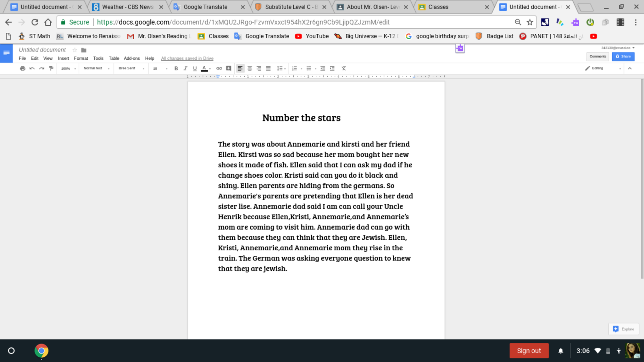Viewport: 644px width, 362px height.
Task: Click the Insert link icon
Action: tap(219, 68)
